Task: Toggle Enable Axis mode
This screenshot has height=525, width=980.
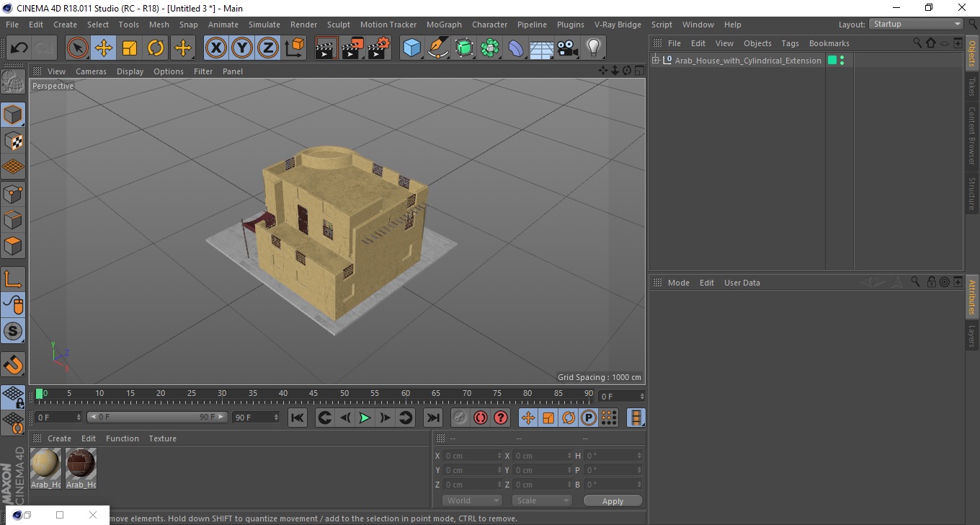Action: pos(13,279)
